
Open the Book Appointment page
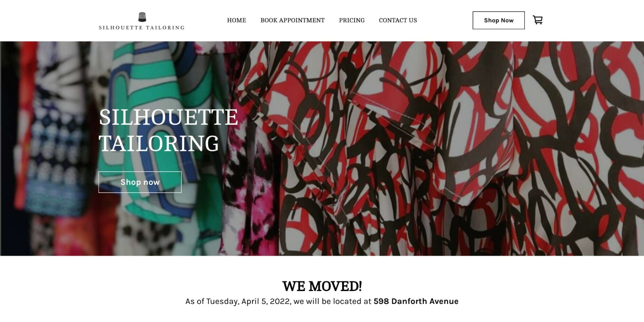point(293,20)
